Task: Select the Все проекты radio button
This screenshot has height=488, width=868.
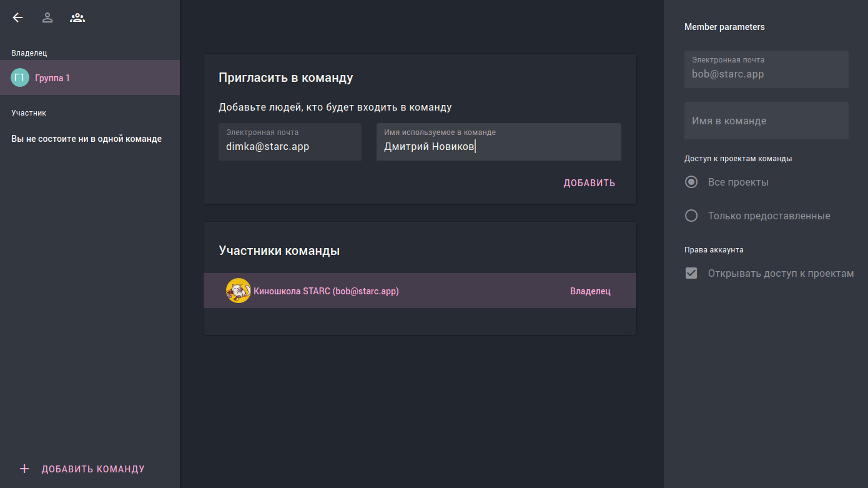Action: pyautogui.click(x=691, y=182)
